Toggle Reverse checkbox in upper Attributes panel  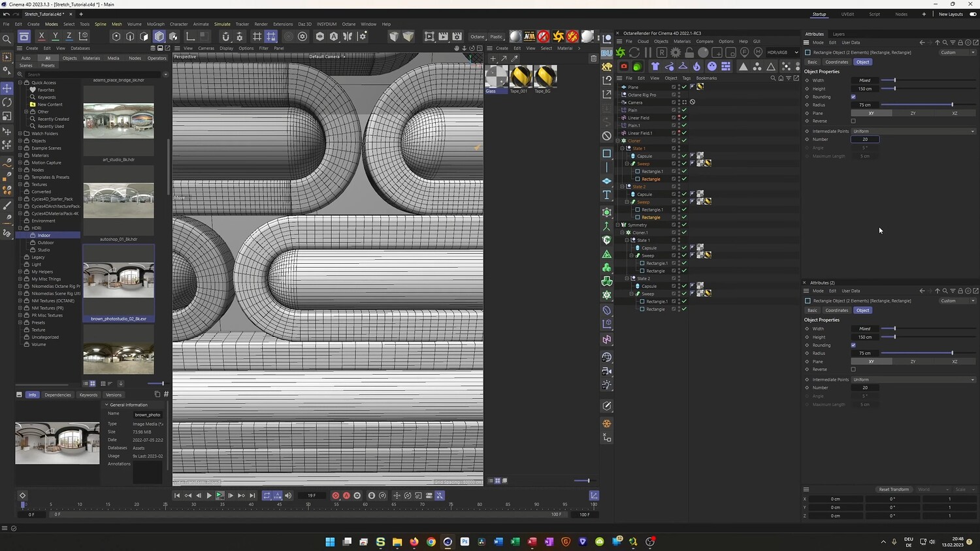853,121
